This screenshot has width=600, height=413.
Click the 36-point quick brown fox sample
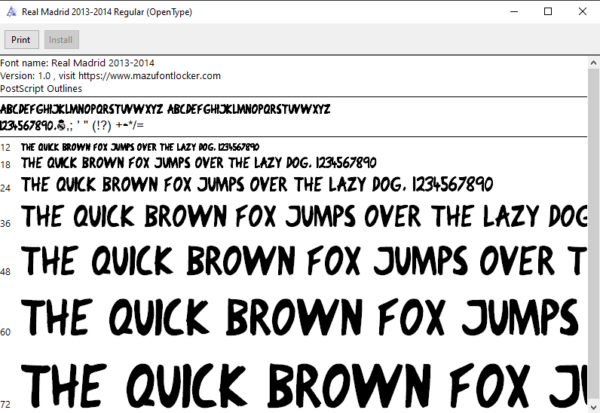pyautogui.click(x=304, y=216)
